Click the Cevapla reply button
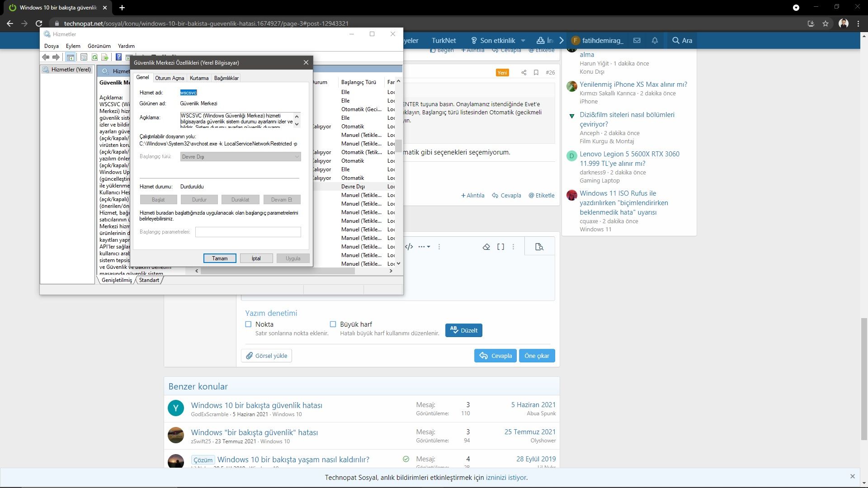 [495, 356]
